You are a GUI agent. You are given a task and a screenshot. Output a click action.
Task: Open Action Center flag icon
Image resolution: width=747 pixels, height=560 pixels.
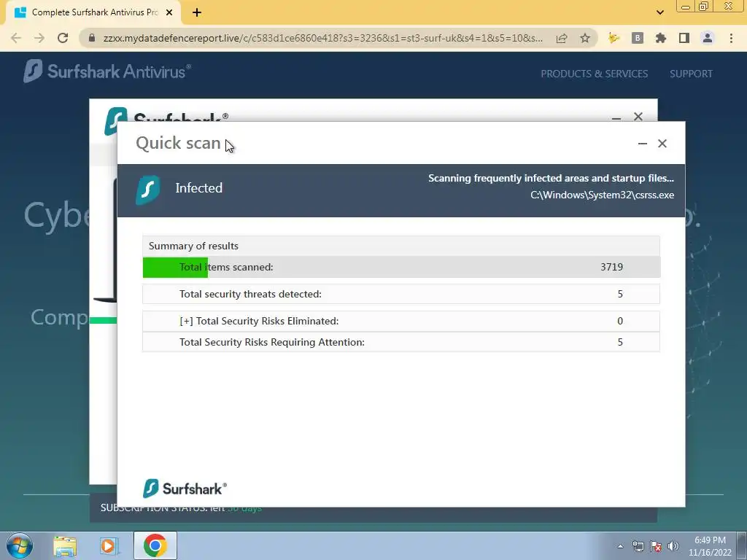(656, 546)
